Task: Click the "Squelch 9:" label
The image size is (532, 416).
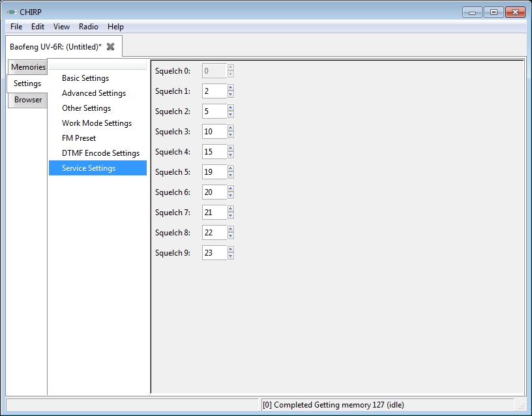Action: click(172, 253)
